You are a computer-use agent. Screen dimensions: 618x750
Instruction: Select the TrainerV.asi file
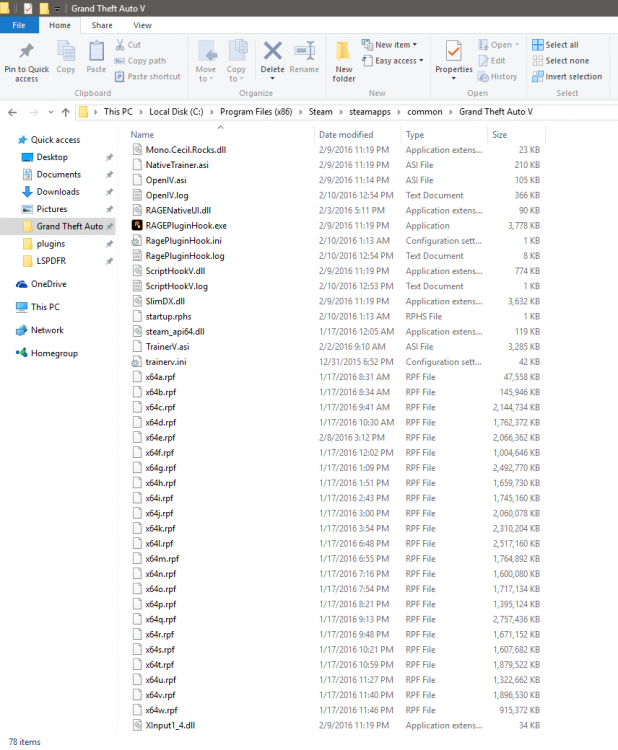167,346
